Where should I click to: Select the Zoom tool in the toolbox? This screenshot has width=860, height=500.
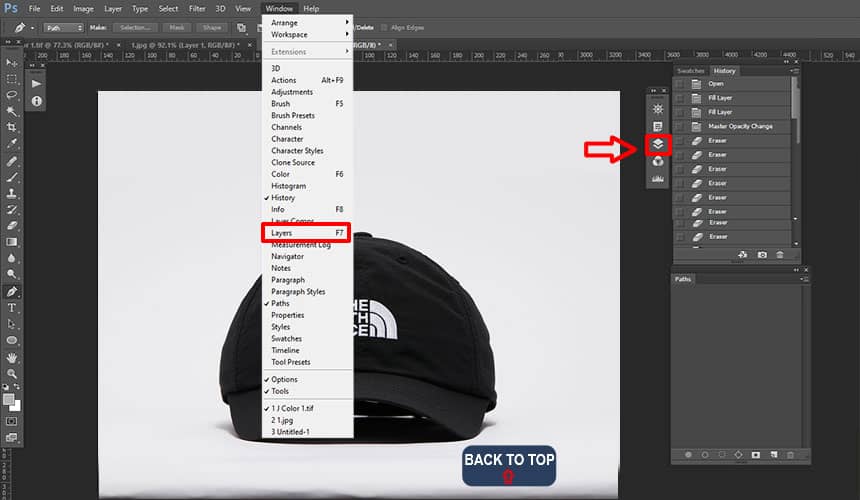[x=12, y=374]
